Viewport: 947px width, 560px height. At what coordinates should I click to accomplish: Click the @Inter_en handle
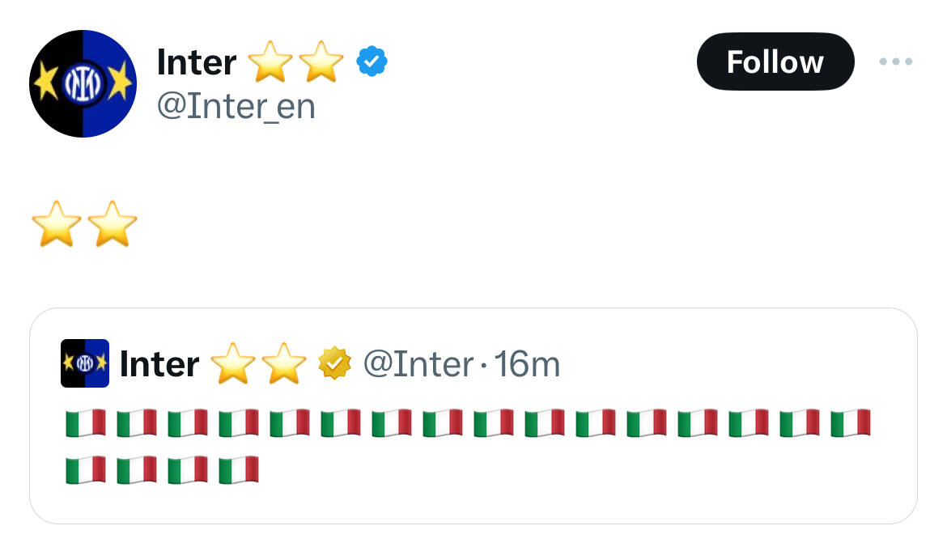(x=236, y=106)
